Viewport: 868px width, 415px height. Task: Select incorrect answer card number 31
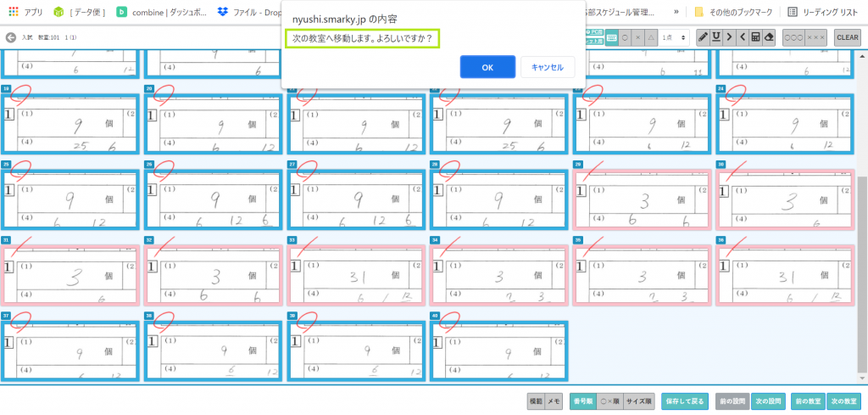[70, 275]
